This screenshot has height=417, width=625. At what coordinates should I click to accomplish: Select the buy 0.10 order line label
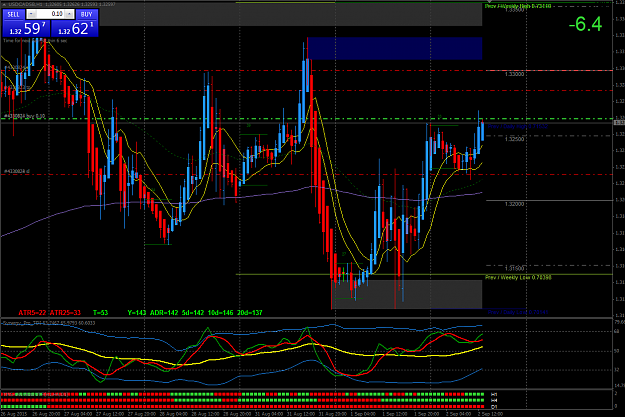click(25, 116)
